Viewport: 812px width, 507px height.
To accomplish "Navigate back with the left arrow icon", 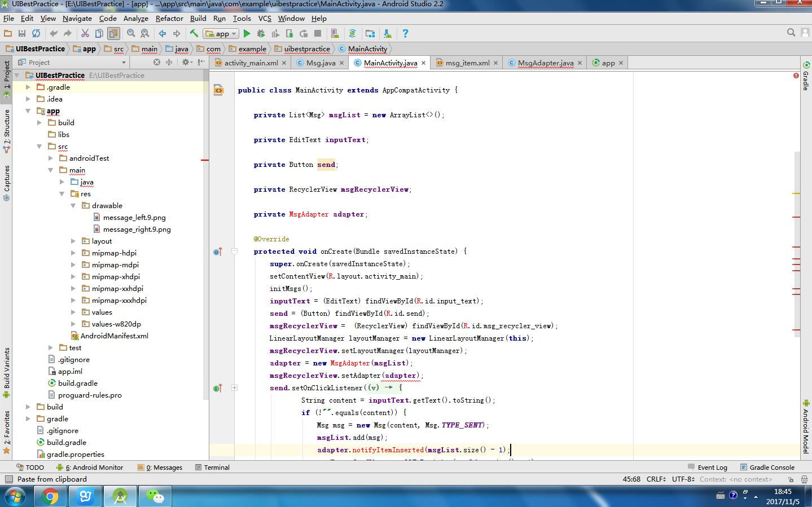I will point(163,33).
